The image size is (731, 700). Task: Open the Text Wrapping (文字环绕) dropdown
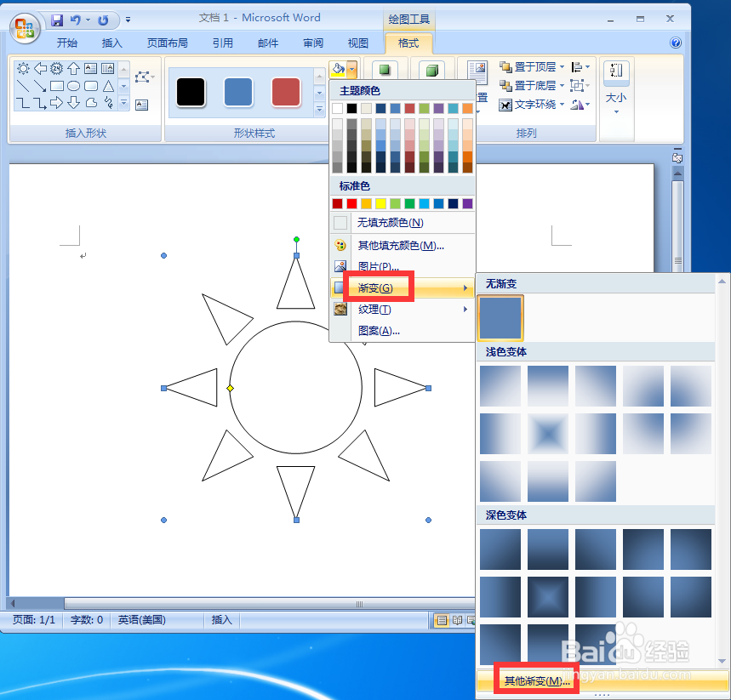(x=532, y=105)
